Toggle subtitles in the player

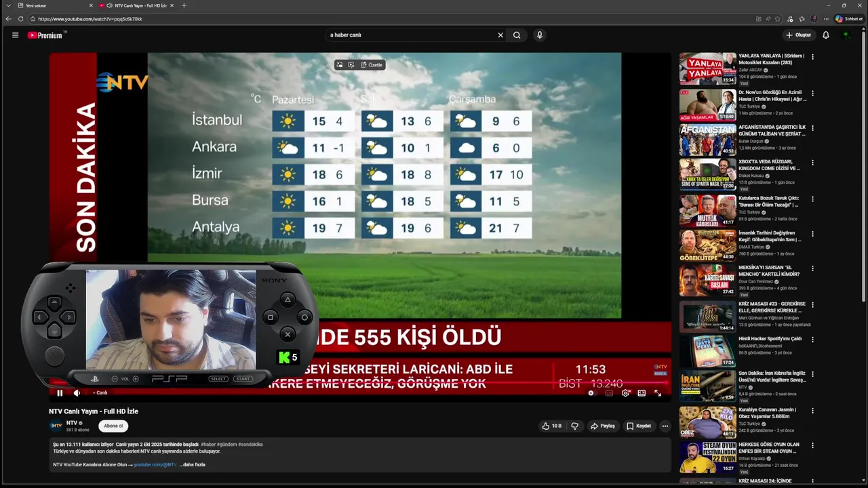pyautogui.click(x=609, y=393)
